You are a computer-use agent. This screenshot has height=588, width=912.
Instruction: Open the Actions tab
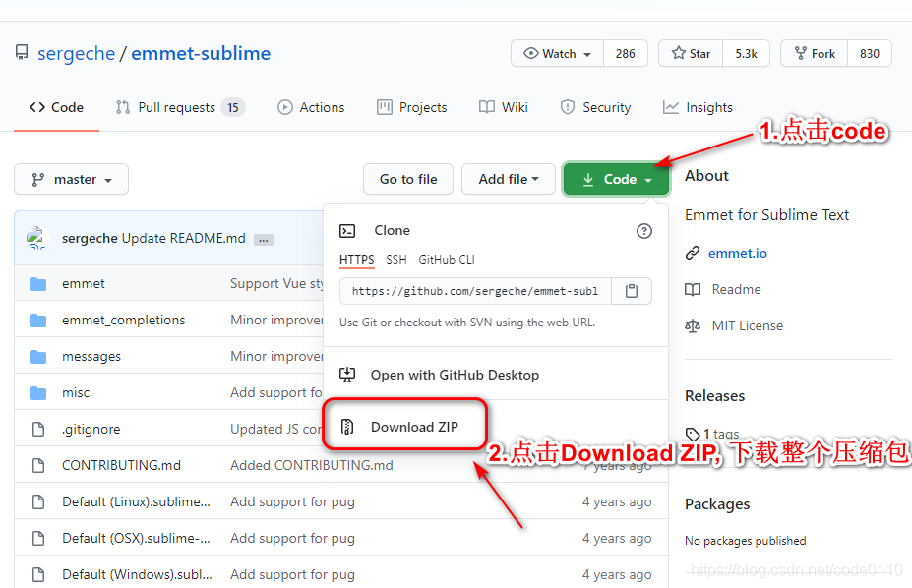click(311, 107)
